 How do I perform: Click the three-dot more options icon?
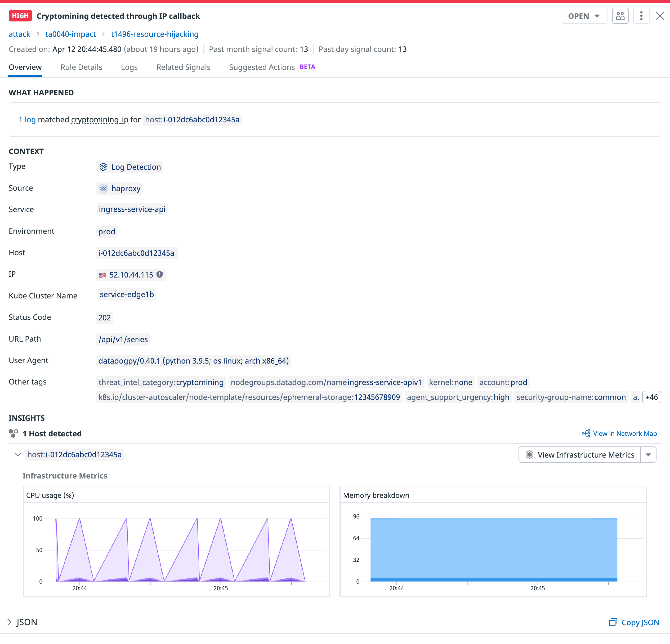point(641,16)
